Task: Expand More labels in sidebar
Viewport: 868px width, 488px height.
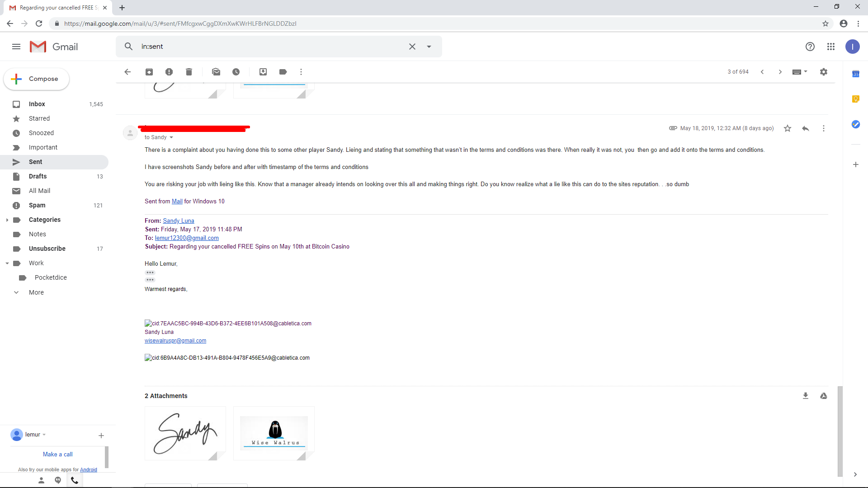Action: click(x=36, y=292)
